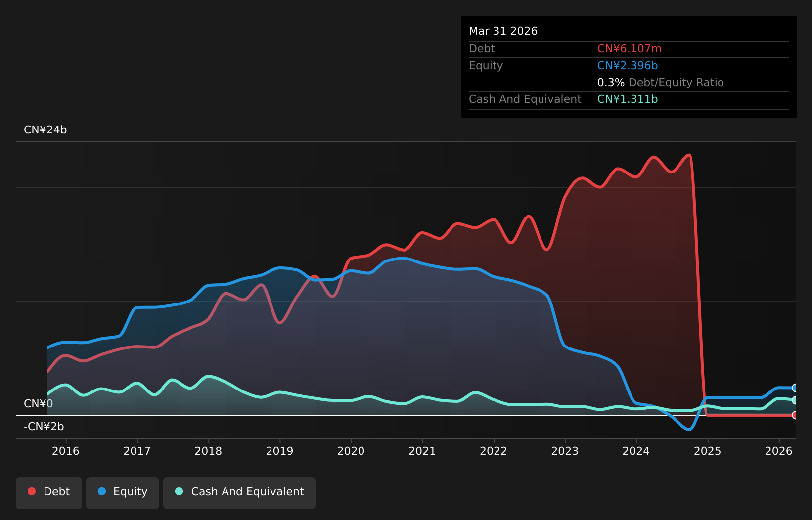
Task: Select the 2026 x-axis label
Action: tap(779, 451)
